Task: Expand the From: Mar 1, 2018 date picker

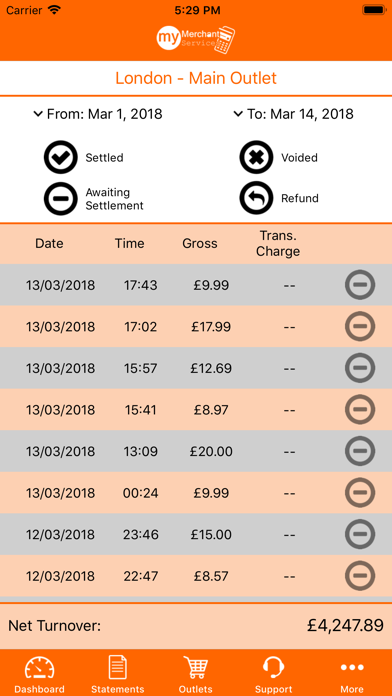Action: [x=98, y=114]
